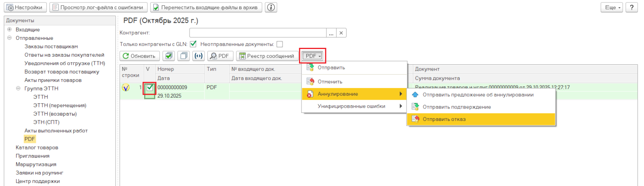The image size is (644, 186).
Task: Clear the Контрагент field with X button
Action: click(341, 33)
